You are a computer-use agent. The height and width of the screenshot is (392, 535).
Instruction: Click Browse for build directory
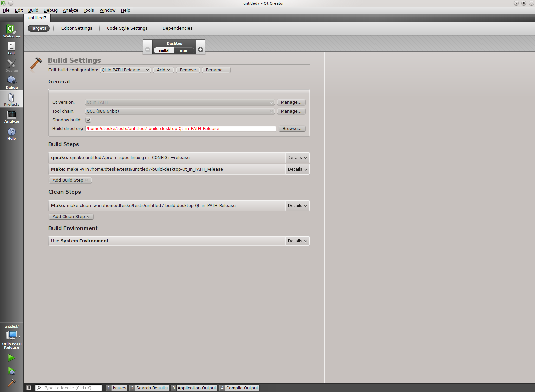(x=292, y=129)
